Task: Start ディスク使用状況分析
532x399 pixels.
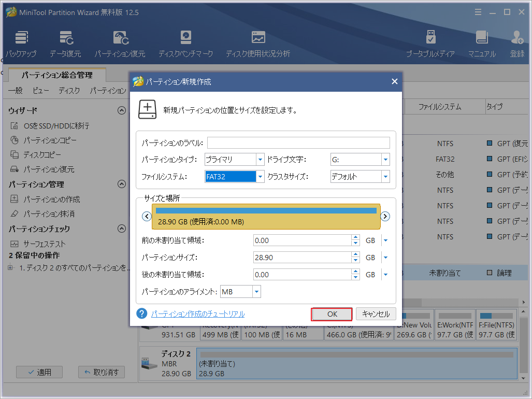Action: coord(257,41)
